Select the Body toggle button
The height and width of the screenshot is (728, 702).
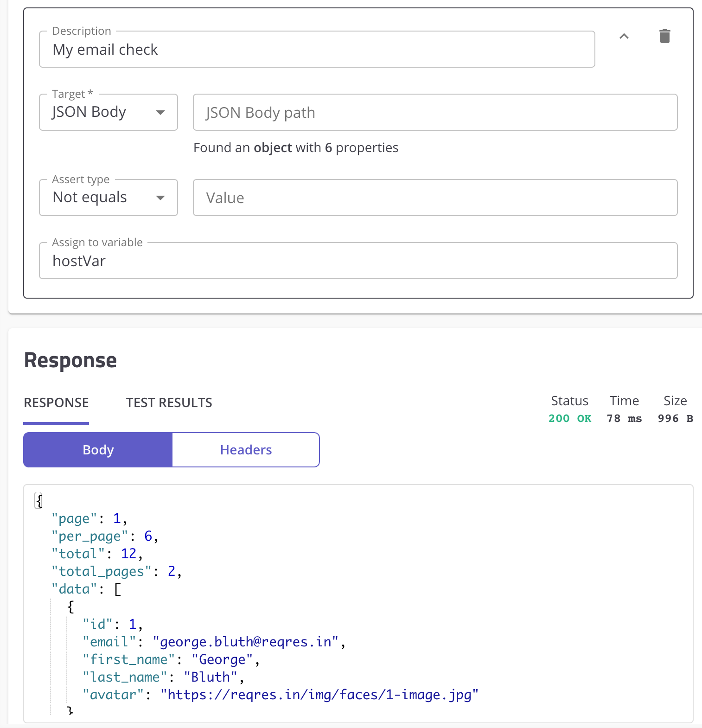pos(98,450)
